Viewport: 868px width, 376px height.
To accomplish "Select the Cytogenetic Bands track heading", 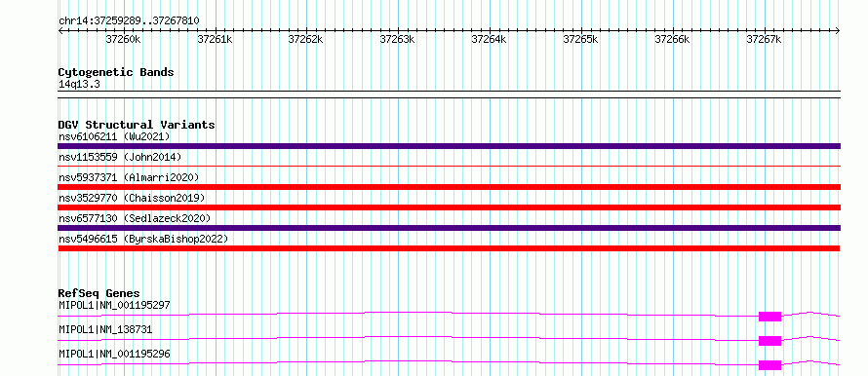I will 116,72.
